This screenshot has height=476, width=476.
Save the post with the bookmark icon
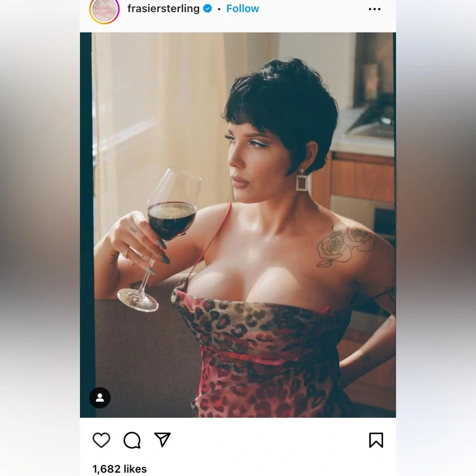point(376,440)
